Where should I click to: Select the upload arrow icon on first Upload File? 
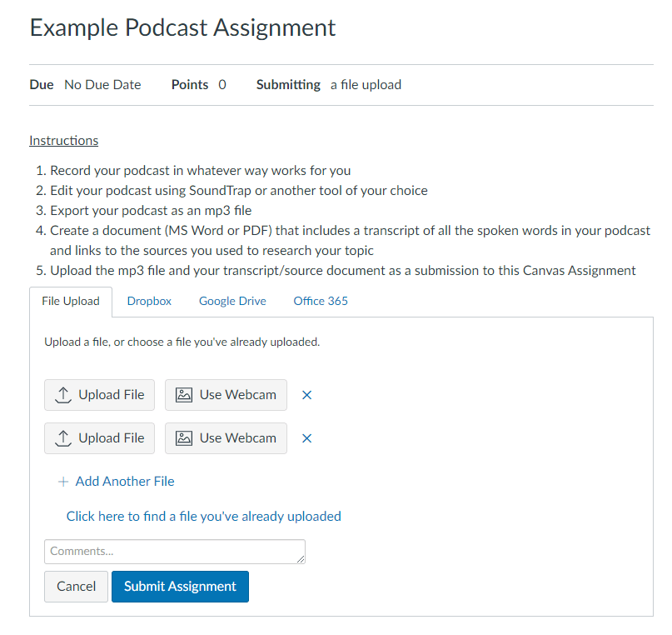pos(64,394)
